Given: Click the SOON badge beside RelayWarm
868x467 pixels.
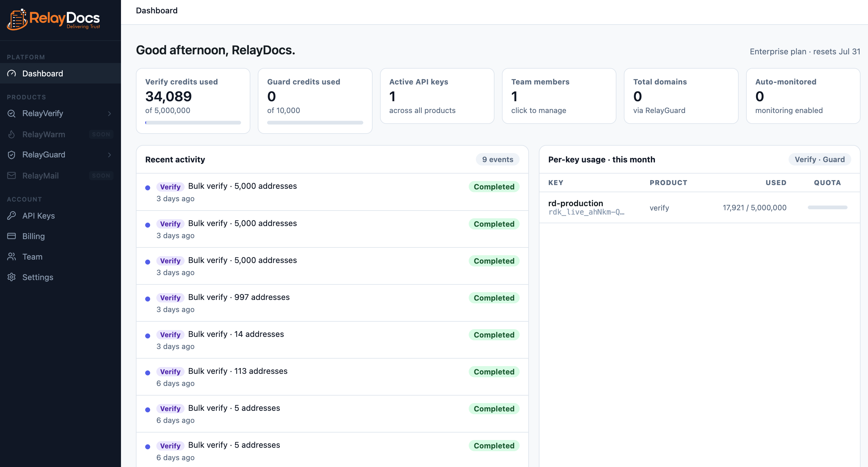Looking at the screenshot, I should click(x=101, y=134).
